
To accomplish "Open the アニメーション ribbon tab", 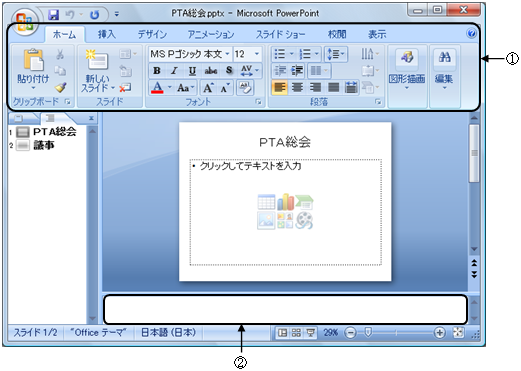I will [x=211, y=34].
